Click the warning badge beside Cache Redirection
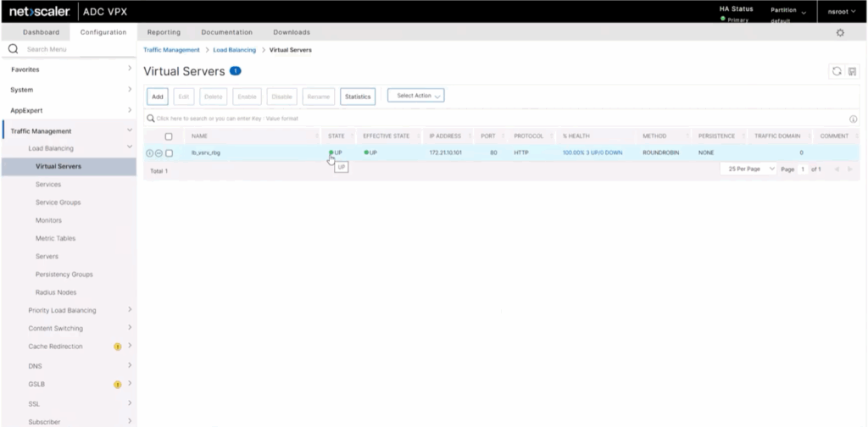The image size is (868, 427). (117, 347)
